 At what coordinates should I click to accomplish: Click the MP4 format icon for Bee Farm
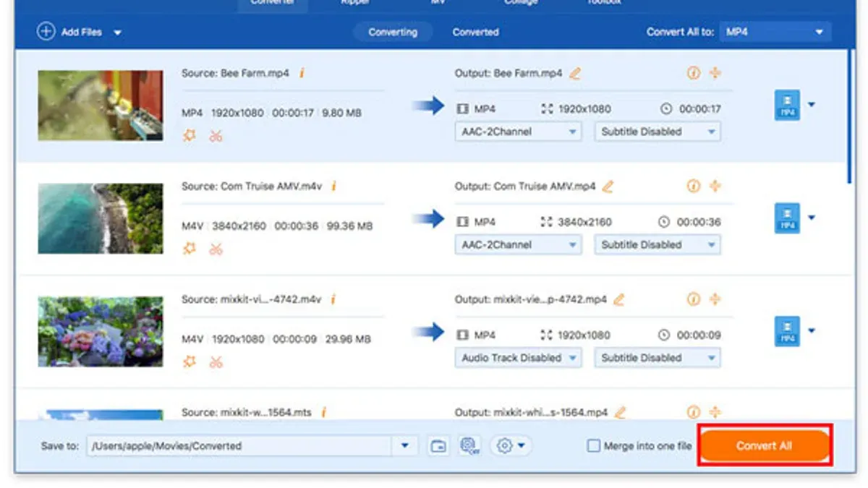[787, 105]
